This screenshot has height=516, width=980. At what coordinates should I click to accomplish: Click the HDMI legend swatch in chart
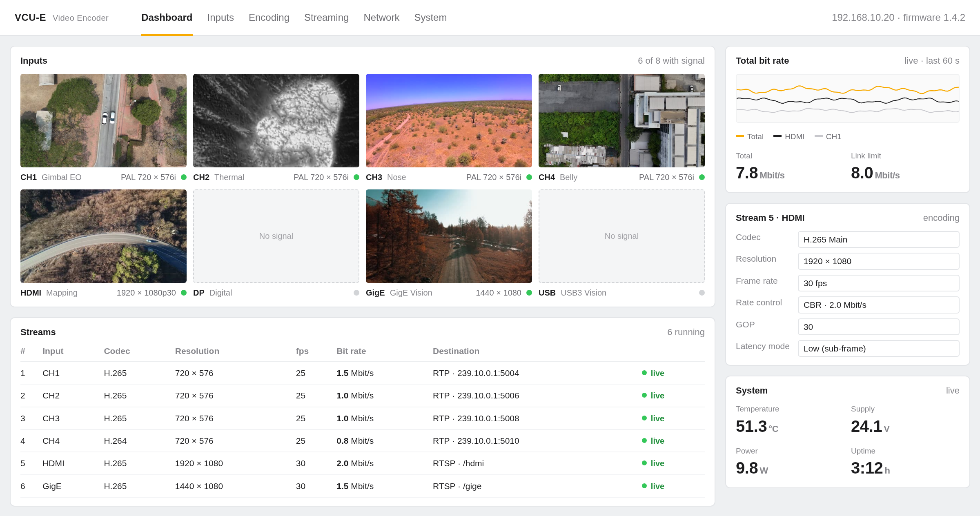tap(777, 136)
